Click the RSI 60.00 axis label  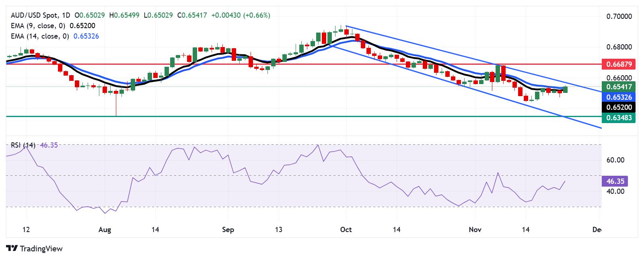[x=615, y=160]
